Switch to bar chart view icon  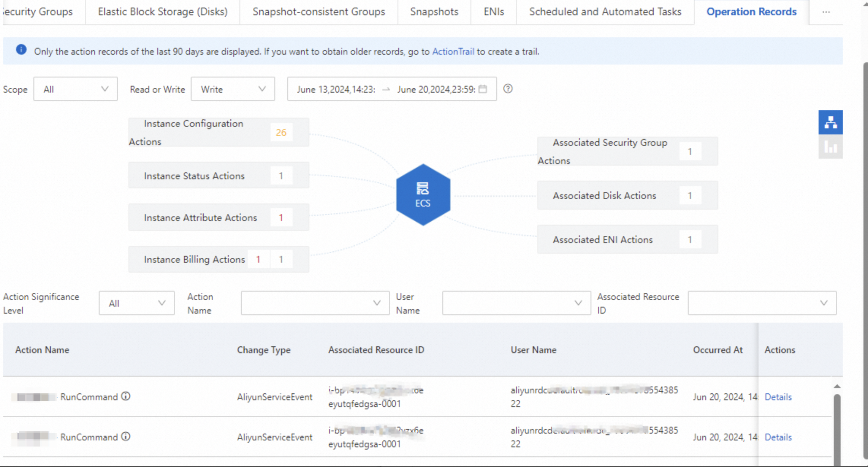coord(830,147)
